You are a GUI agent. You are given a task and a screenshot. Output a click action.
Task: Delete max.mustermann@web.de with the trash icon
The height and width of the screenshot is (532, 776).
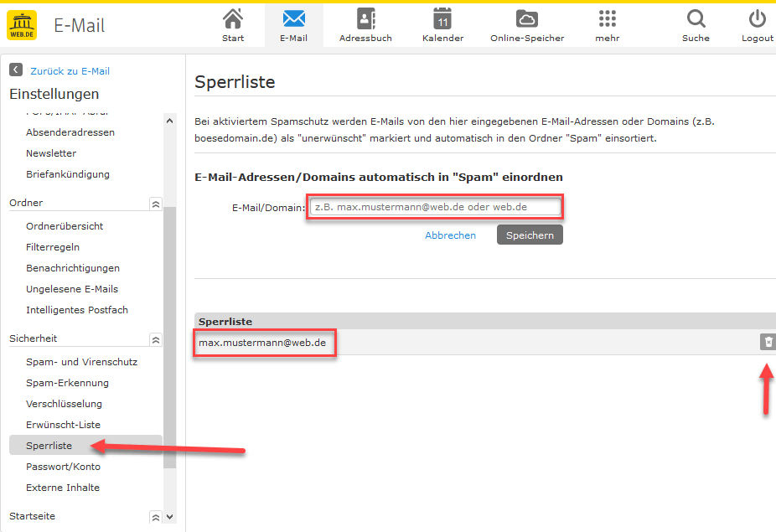point(768,342)
